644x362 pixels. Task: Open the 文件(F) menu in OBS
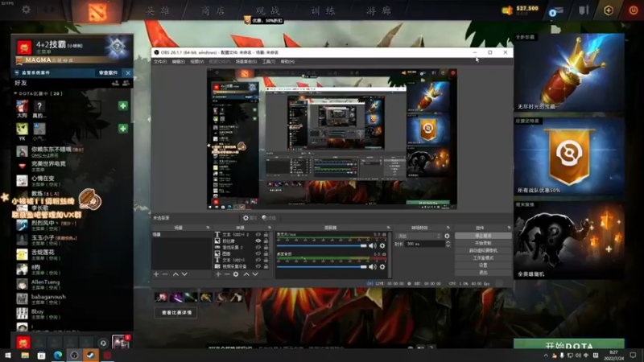tap(160, 62)
